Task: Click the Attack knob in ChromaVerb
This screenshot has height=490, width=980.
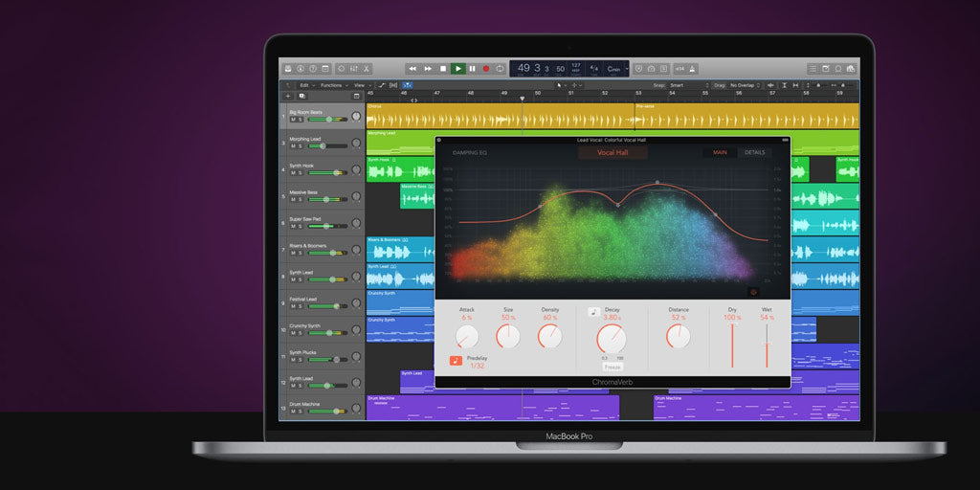Action: [467, 337]
